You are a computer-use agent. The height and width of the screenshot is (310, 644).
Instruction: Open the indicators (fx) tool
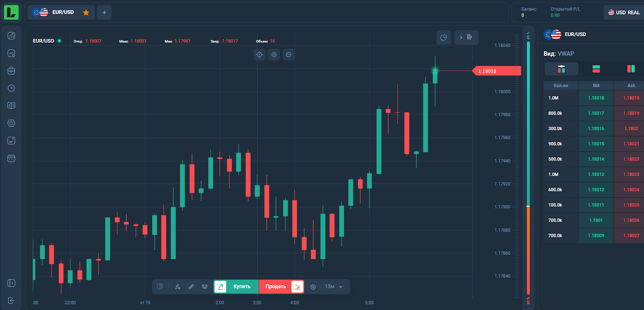tap(178, 287)
